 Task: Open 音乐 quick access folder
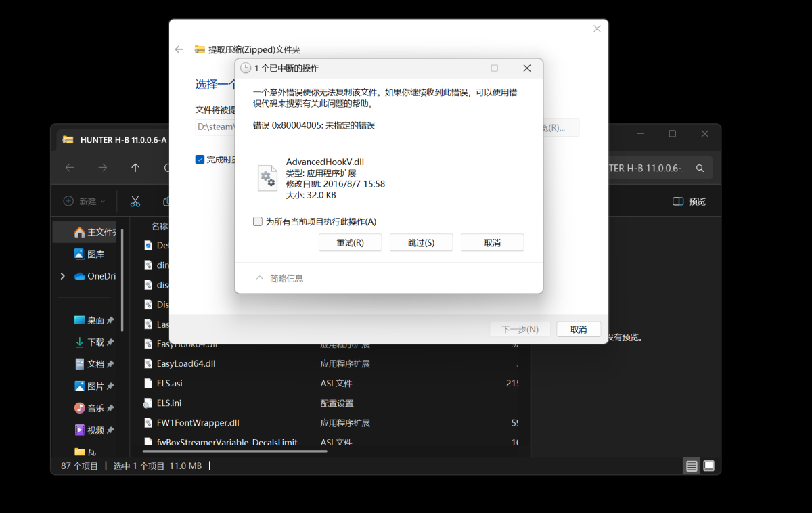pos(93,408)
